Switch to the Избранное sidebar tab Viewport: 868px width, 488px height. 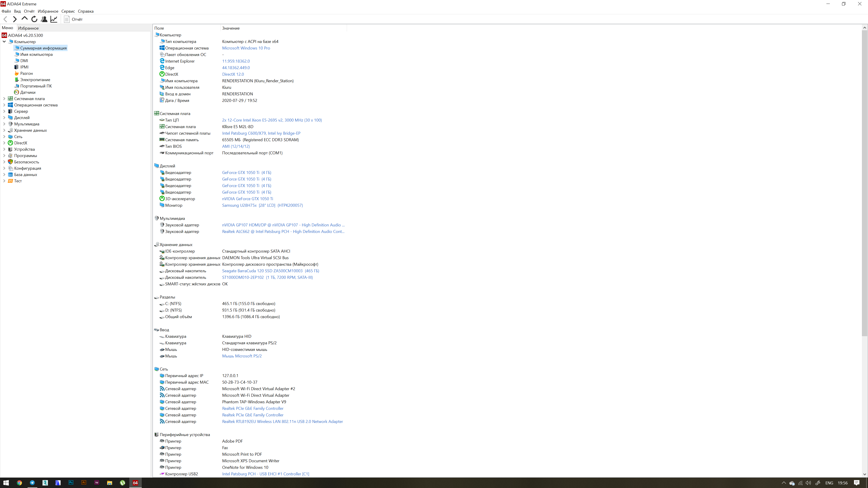click(x=28, y=28)
